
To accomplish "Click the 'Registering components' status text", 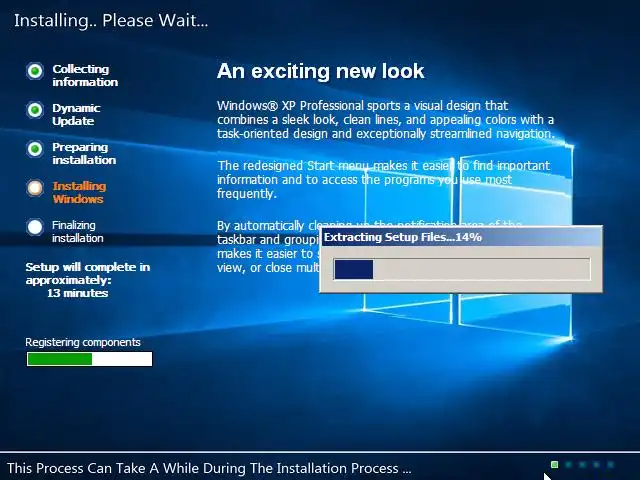I will pyautogui.click(x=83, y=342).
